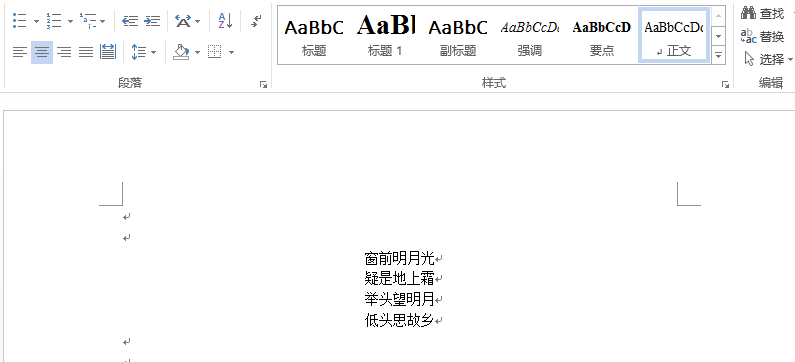This screenshot has height=362, width=795.
Task: Apply numbered list formatting
Action: (x=54, y=21)
